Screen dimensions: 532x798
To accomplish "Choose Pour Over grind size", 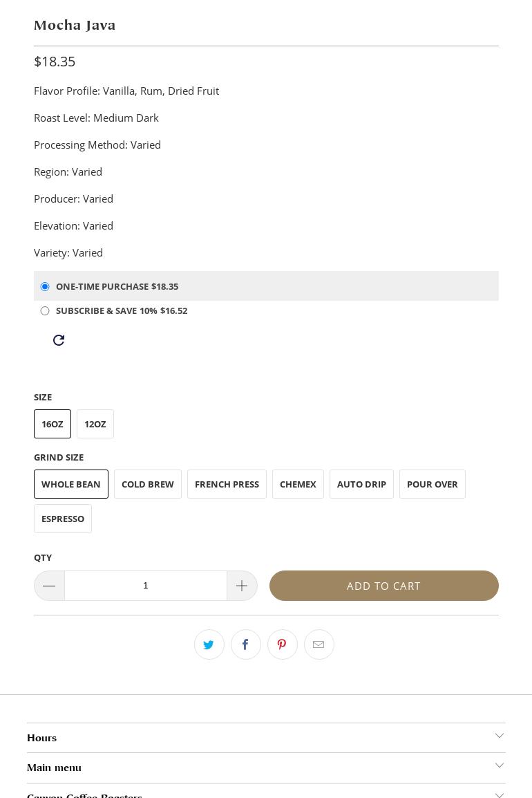I will coord(433,484).
